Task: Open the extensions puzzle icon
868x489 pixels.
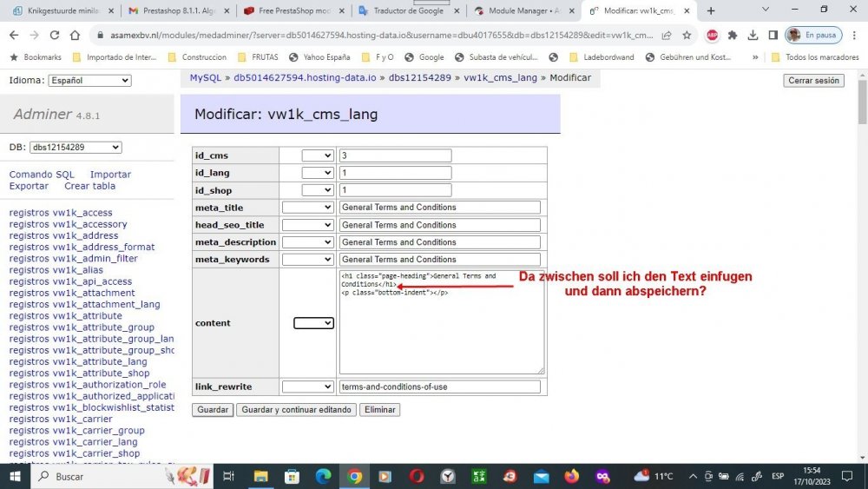Action: [x=733, y=35]
